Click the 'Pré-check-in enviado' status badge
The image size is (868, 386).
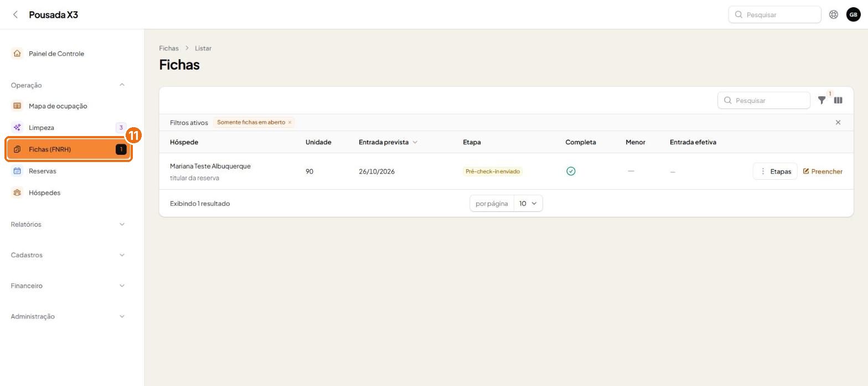(x=493, y=171)
